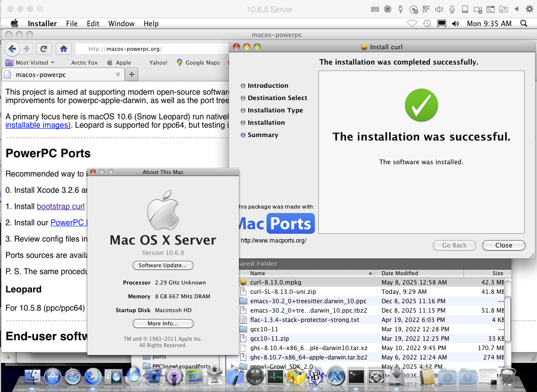Open the USB devices icon in VM toolbar

[x=400, y=9]
